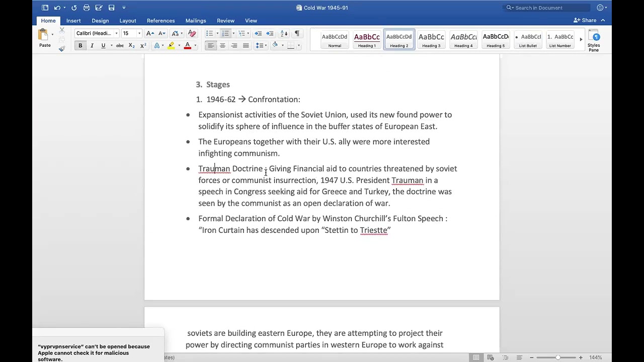Increase font size with the larger A button
644x362 pixels.
(149, 33)
